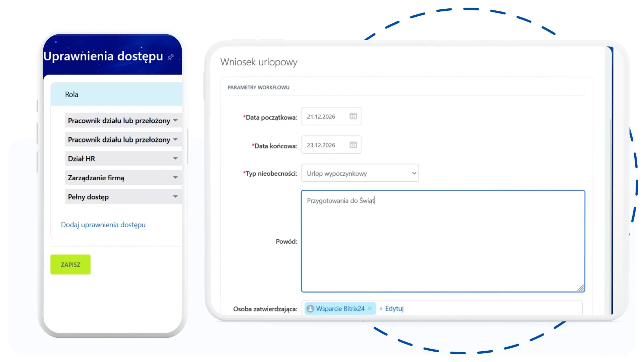The width and height of the screenshot is (644, 362).
Task: Open the Pełny dostęp role dropdown
Action: click(x=175, y=197)
